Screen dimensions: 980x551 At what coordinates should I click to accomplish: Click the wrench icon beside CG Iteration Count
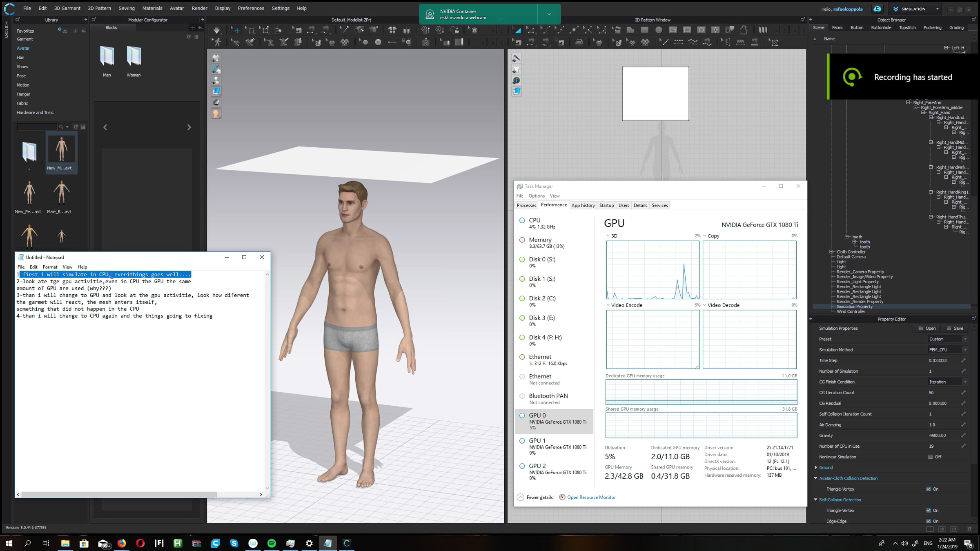[963, 393]
